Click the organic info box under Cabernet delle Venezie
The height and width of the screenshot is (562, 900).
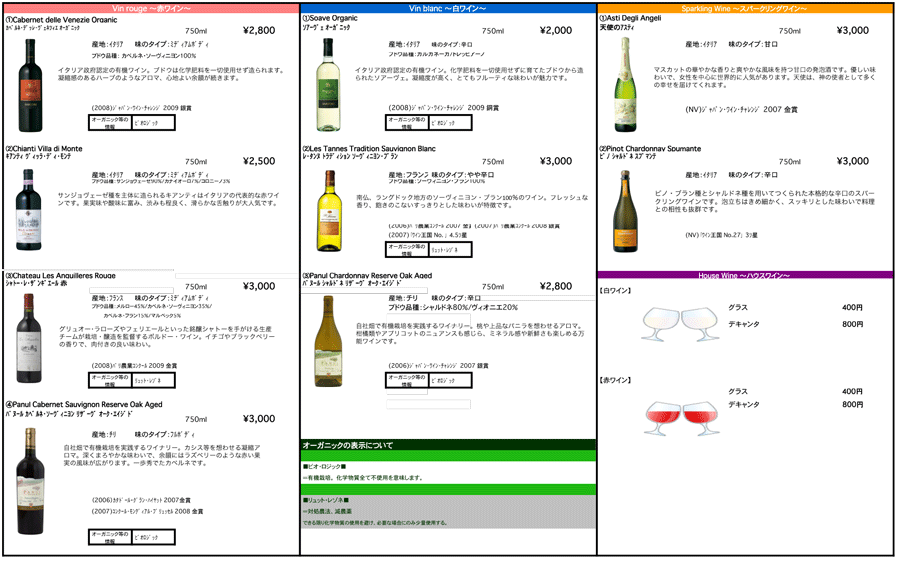pyautogui.click(x=132, y=122)
